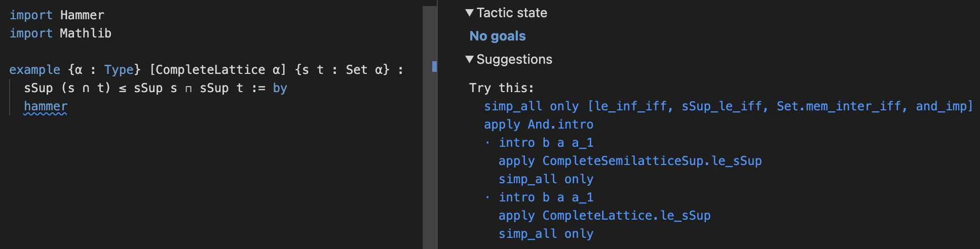Image resolution: width=980 pixels, height=249 pixels.
Task: Click the underlined hammer tactic in editor
Action: click(x=46, y=106)
